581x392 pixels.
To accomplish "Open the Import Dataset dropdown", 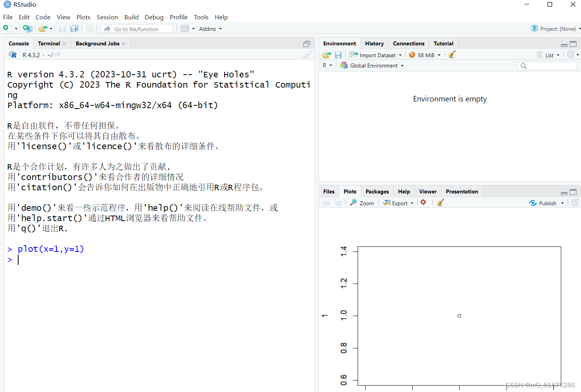I will pos(375,55).
